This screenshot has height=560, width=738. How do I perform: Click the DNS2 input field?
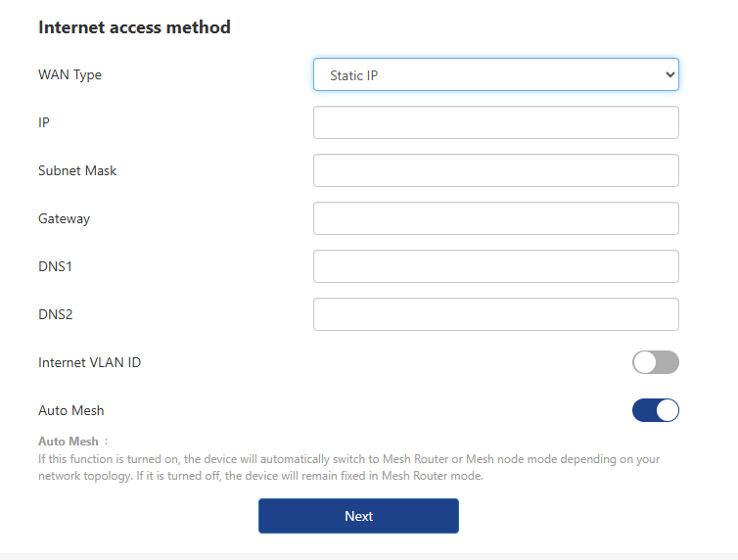click(x=495, y=314)
